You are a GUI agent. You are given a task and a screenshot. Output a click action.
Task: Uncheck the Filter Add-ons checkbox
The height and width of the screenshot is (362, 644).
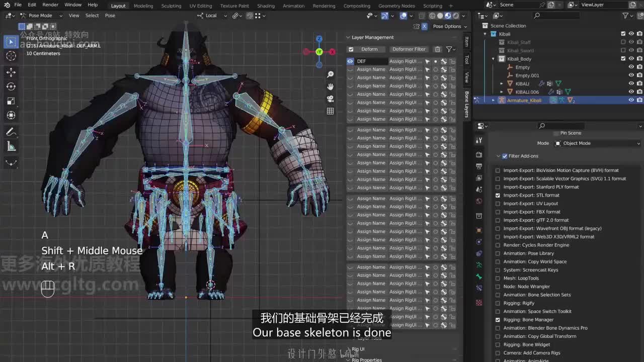point(505,156)
